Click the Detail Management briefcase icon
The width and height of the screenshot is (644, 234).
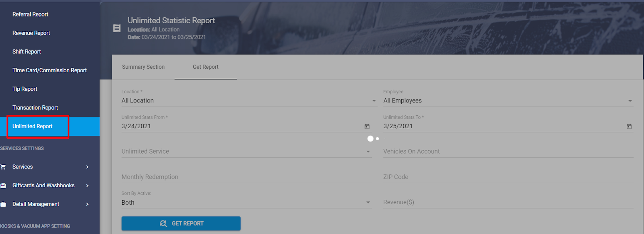tap(3, 204)
